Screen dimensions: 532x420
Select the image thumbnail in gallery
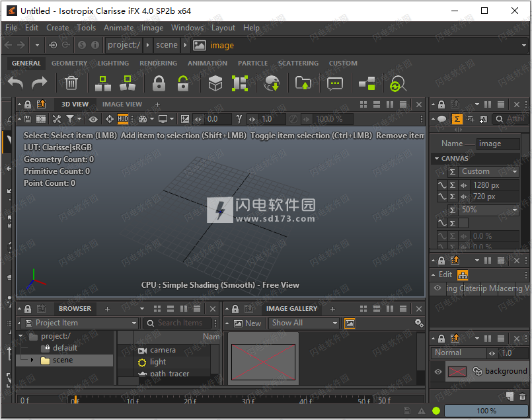[263, 361]
